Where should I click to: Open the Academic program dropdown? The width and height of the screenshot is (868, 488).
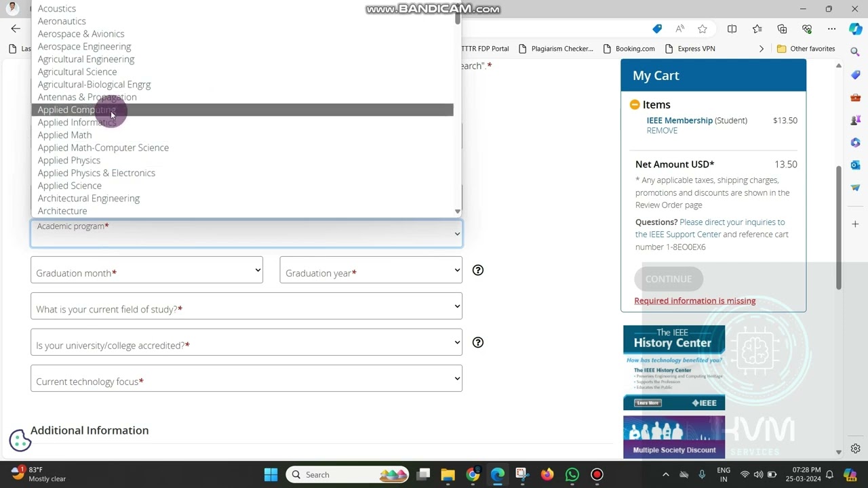[246, 233]
